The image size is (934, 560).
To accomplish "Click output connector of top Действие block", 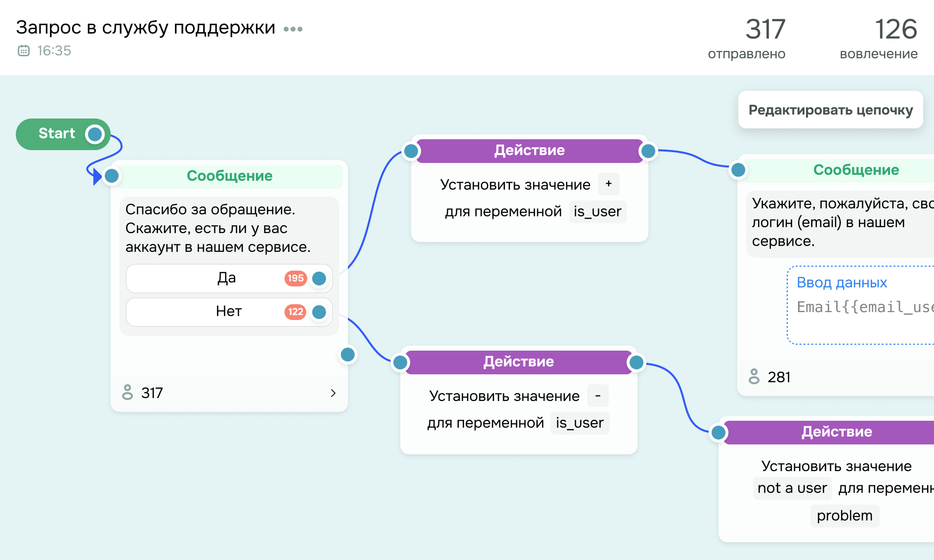I will pyautogui.click(x=648, y=151).
